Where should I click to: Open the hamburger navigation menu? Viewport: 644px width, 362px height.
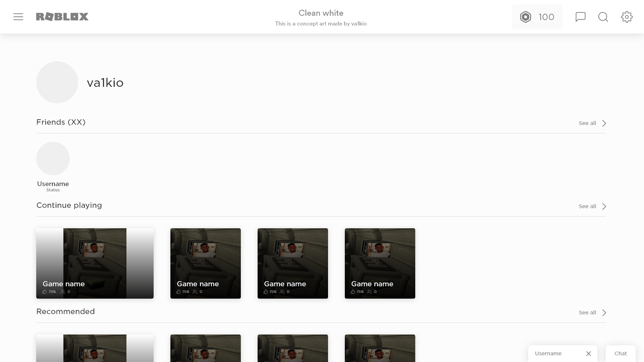click(18, 17)
